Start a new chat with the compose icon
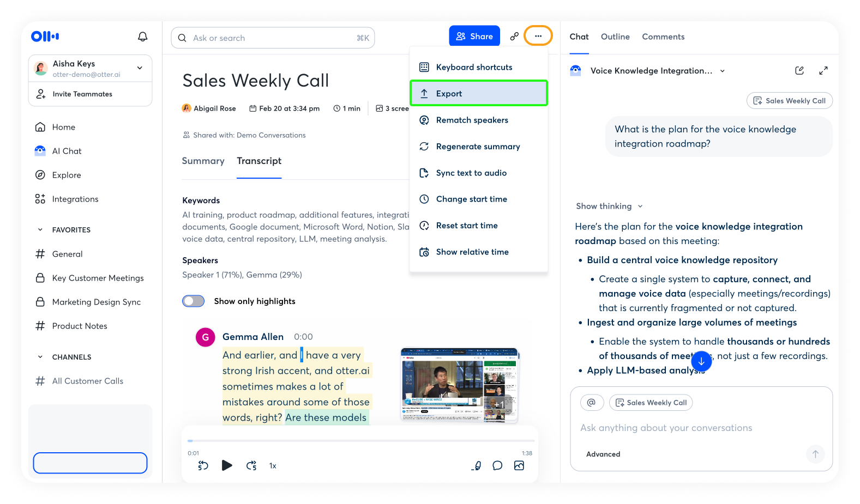860x504 pixels. click(799, 71)
